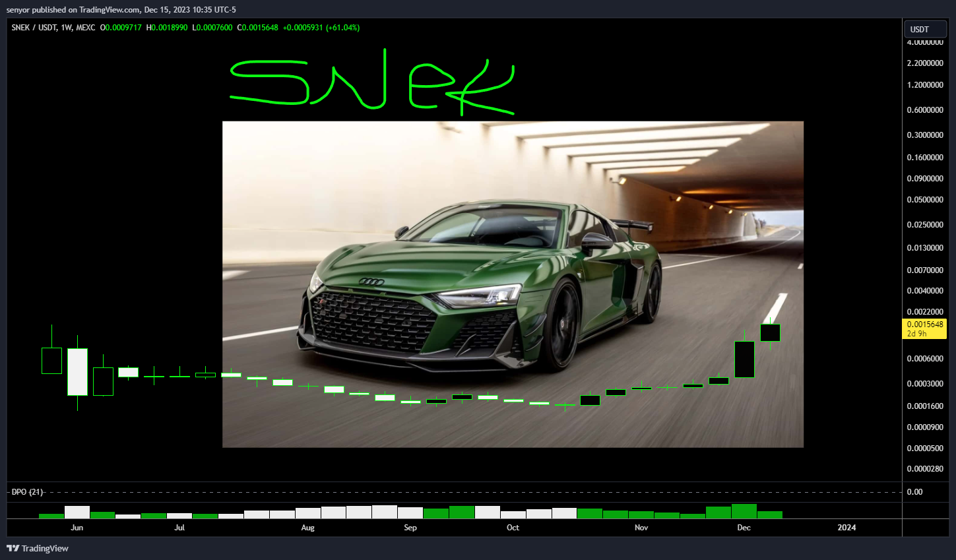Click the high value H0.0018990
The image size is (956, 560).
pyautogui.click(x=167, y=28)
